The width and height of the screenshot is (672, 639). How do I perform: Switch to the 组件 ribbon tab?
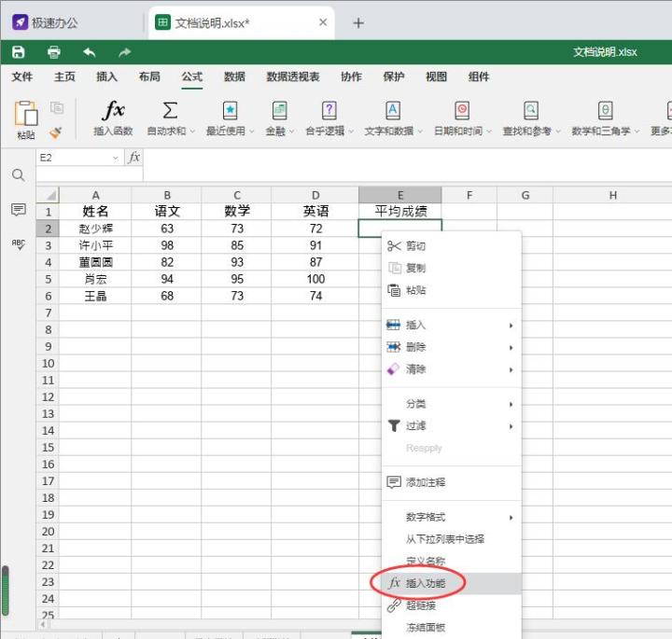(x=479, y=76)
